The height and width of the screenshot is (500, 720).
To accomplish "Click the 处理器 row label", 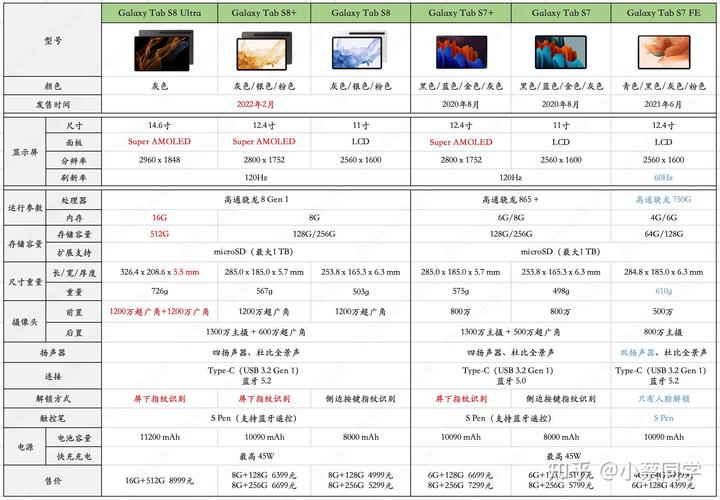I will pos(73,200).
